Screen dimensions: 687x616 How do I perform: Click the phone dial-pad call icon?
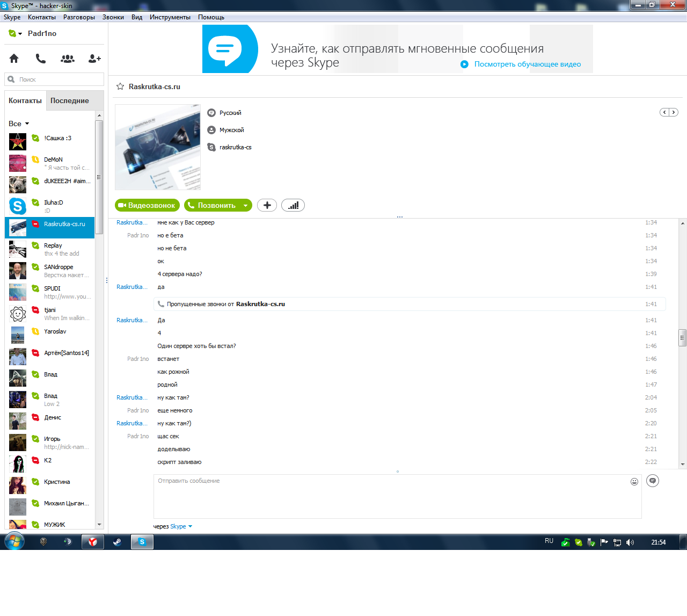41,58
